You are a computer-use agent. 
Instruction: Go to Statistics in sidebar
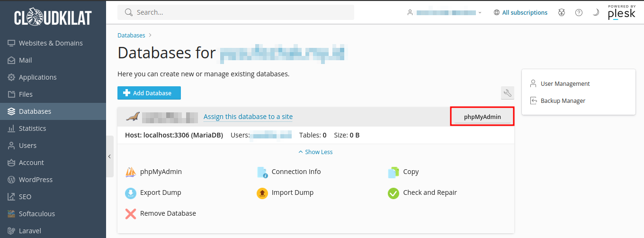point(32,128)
